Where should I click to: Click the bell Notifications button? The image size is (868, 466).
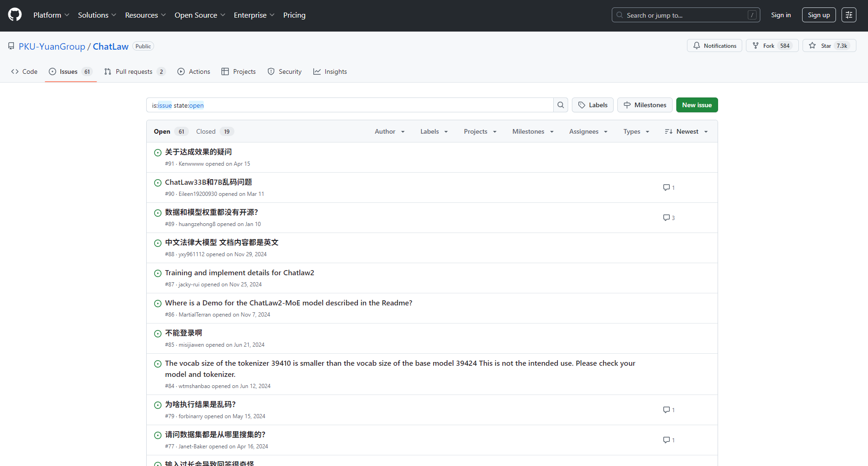tap(714, 45)
